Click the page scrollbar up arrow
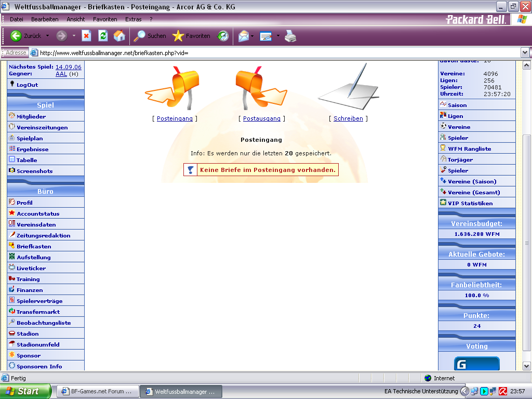Screen dimensions: 532x399 pos(527,65)
